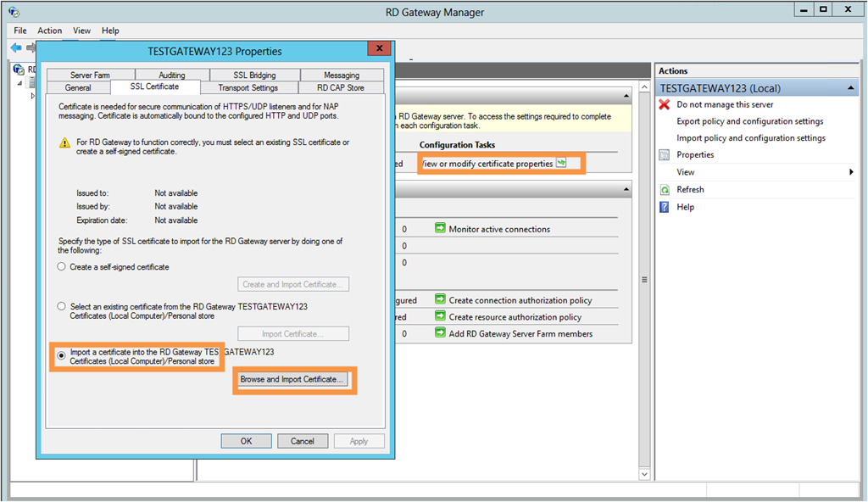Screen dimensions: 868x502
Task: Click the green arrow for Add RD Gateway Server Farm members
Action: coord(440,334)
